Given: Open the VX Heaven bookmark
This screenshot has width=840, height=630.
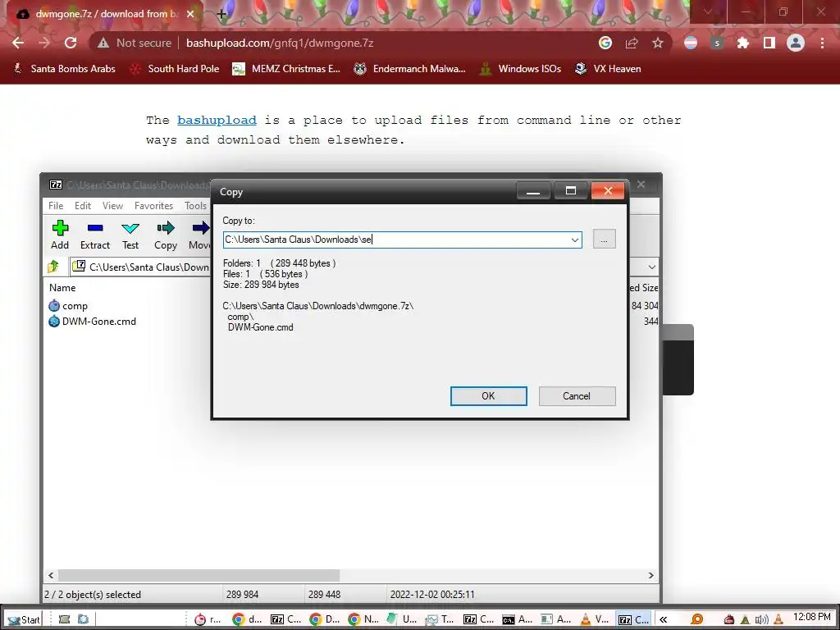Looking at the screenshot, I should pyautogui.click(x=608, y=69).
